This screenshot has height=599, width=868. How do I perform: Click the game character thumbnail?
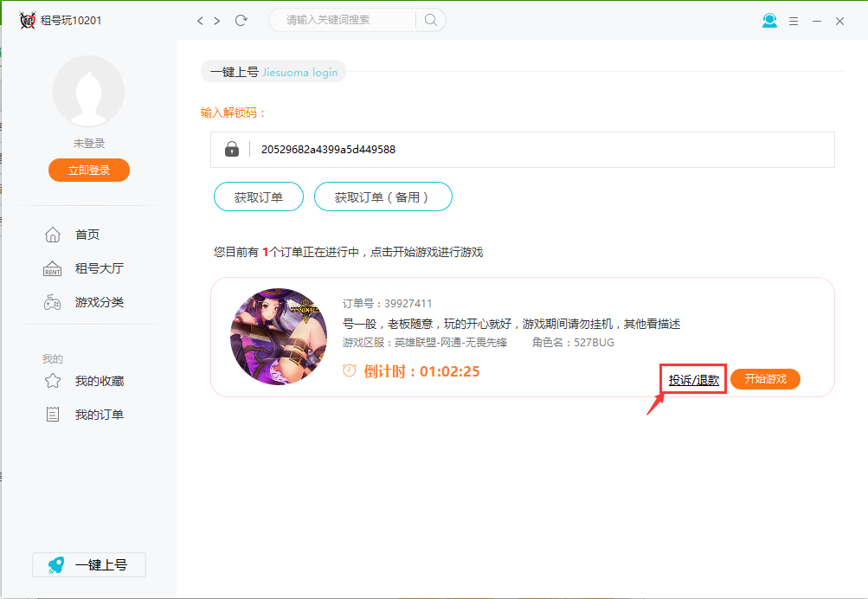[x=279, y=337]
